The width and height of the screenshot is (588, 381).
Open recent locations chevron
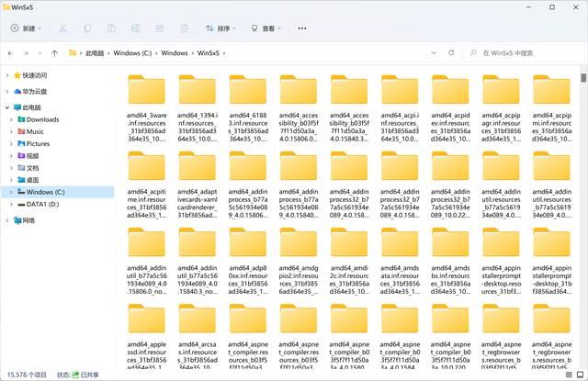click(x=40, y=53)
